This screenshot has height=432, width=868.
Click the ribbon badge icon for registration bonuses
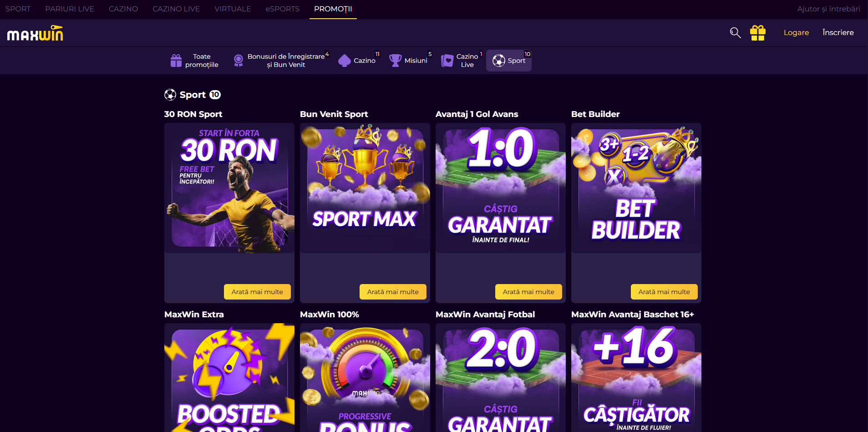click(x=239, y=61)
